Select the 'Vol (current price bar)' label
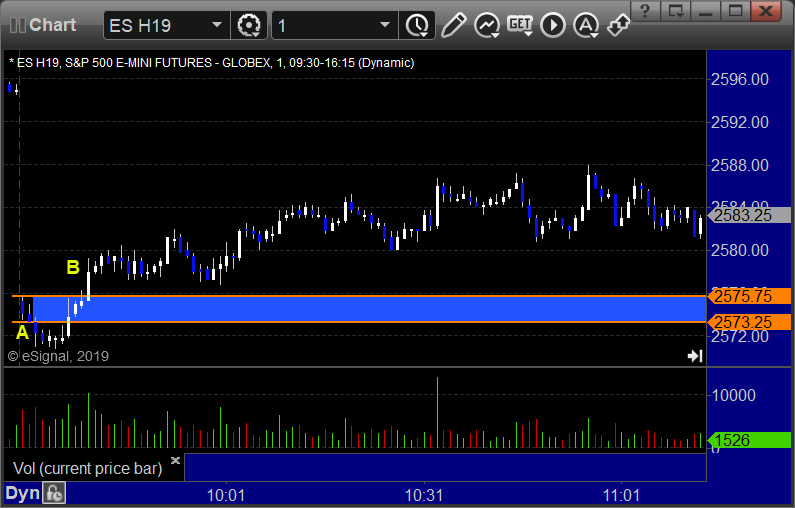Screen dimensions: 795x508 point(87,468)
